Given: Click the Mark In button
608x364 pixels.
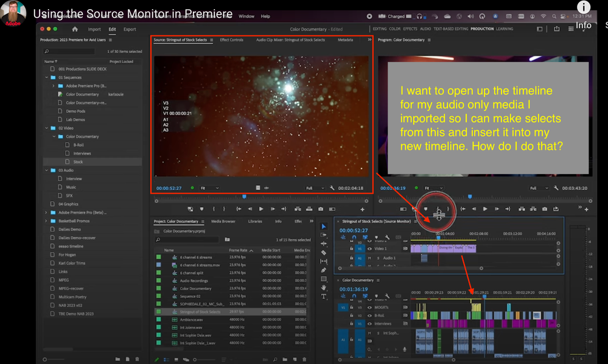Looking at the screenshot, I should coord(214,209).
